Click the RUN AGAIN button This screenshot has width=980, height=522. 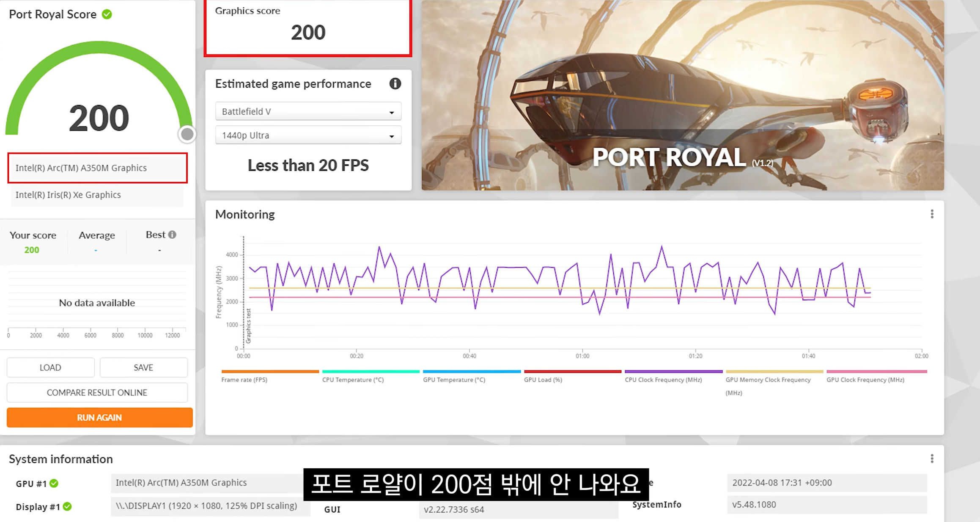tap(99, 417)
